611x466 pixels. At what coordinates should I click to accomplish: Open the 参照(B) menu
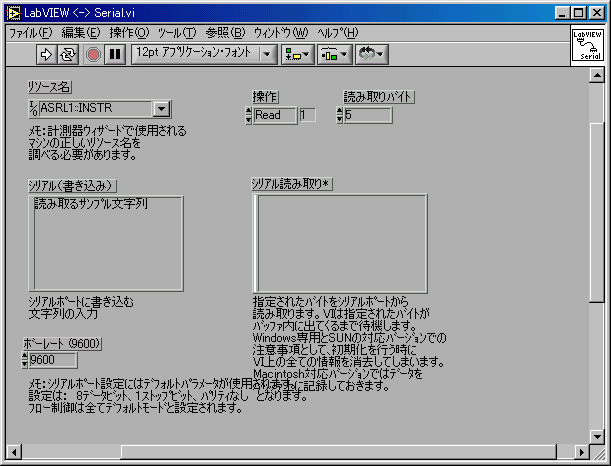tap(225, 33)
